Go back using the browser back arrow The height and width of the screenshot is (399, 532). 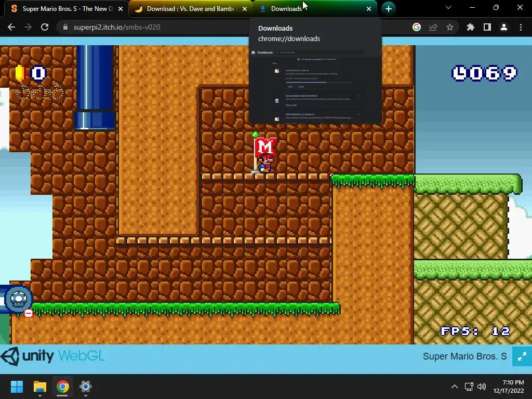click(x=11, y=27)
